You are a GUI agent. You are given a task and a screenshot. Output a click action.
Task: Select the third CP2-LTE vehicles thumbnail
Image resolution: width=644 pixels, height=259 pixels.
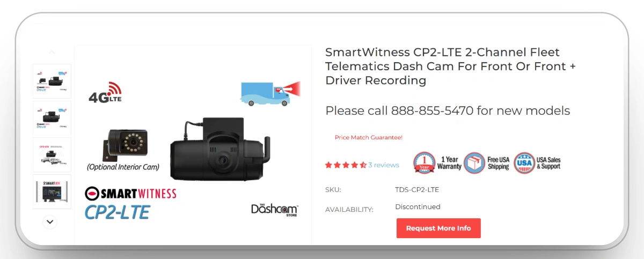click(x=52, y=154)
